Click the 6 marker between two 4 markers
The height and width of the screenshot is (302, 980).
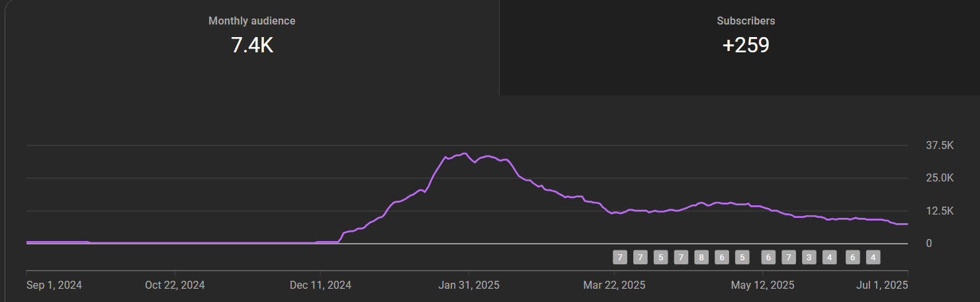[x=853, y=258]
